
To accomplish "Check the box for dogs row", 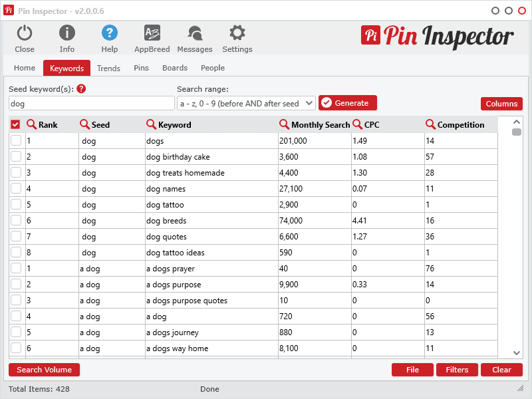I will point(16,140).
